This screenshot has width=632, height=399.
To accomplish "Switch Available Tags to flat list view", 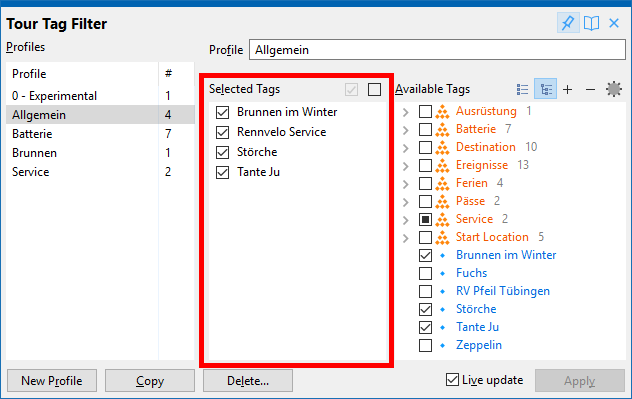I will 522,89.
